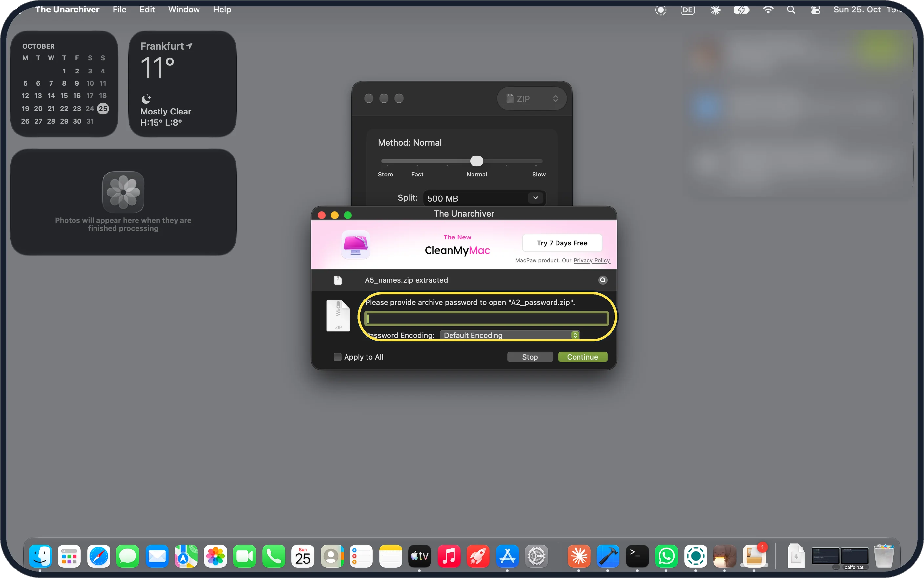Click the magnifier reveal icon beside A5_names.zip extracted
Screen dimensions: 924x578
(x=602, y=280)
